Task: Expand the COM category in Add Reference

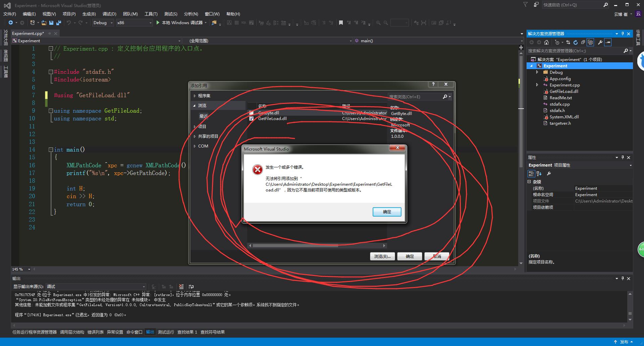Action: (x=195, y=146)
